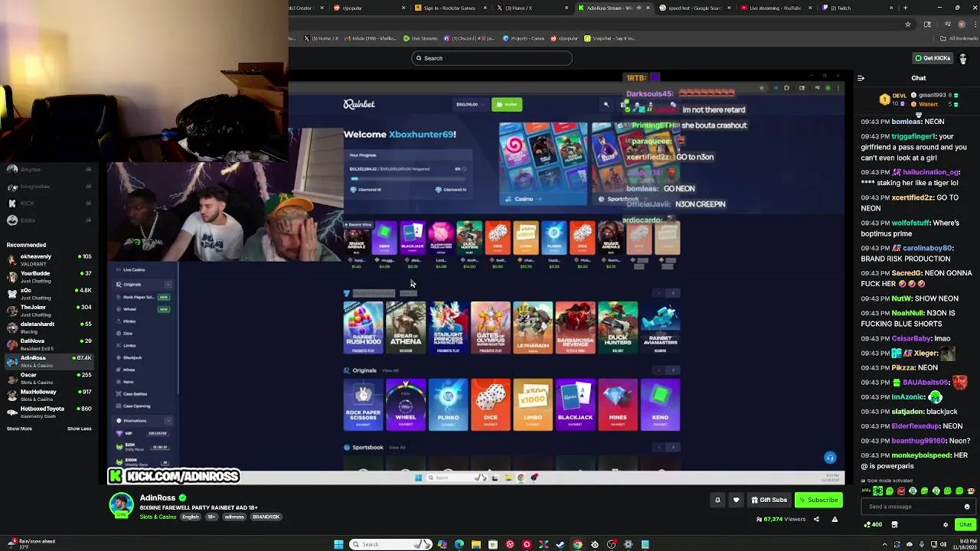Open daletanhardt channel in Recommended list

pos(50,327)
